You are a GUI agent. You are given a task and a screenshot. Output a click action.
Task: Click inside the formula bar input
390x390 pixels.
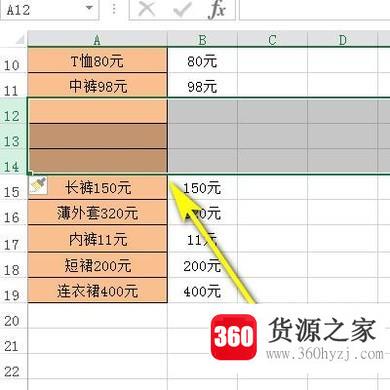[x=315, y=9]
